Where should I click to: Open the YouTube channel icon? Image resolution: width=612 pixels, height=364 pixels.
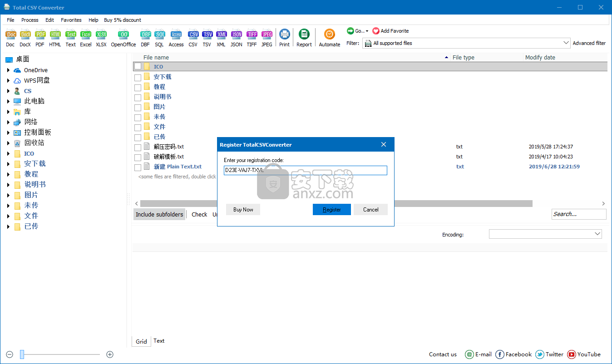tap(572, 354)
